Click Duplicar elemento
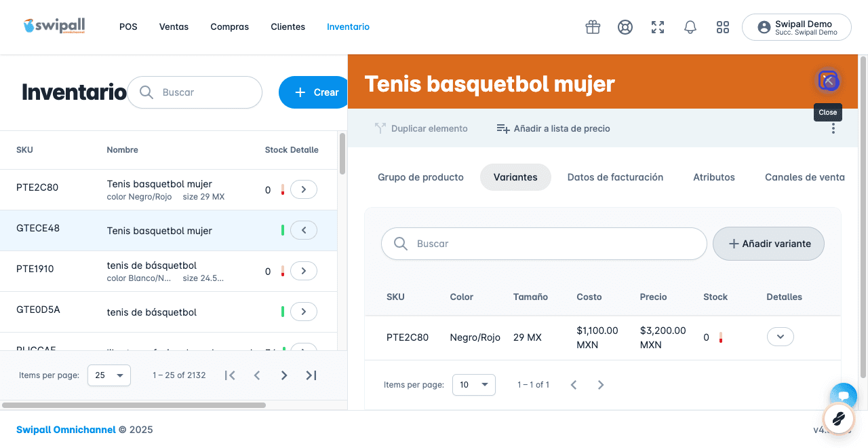 [421, 128]
